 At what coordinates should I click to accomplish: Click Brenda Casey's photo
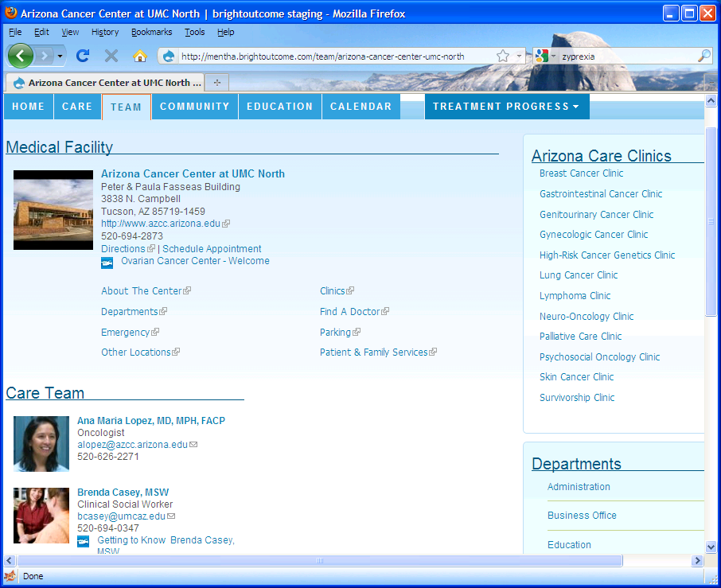tap(41, 516)
